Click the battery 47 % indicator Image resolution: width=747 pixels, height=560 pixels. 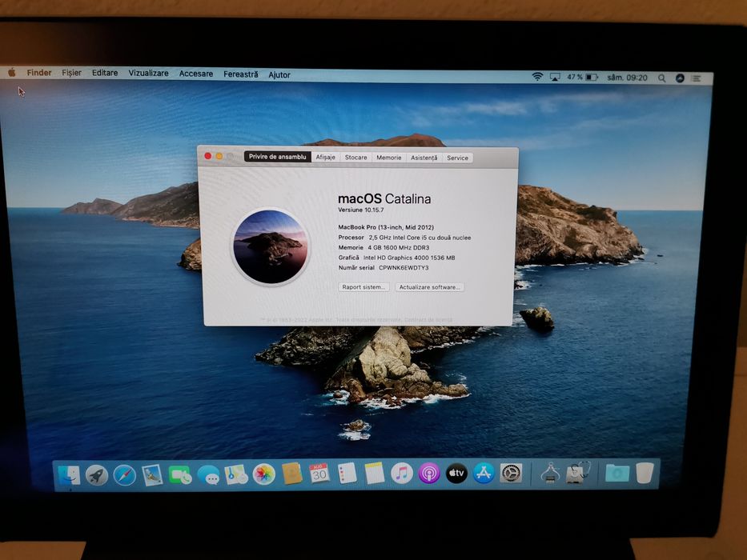pyautogui.click(x=582, y=77)
